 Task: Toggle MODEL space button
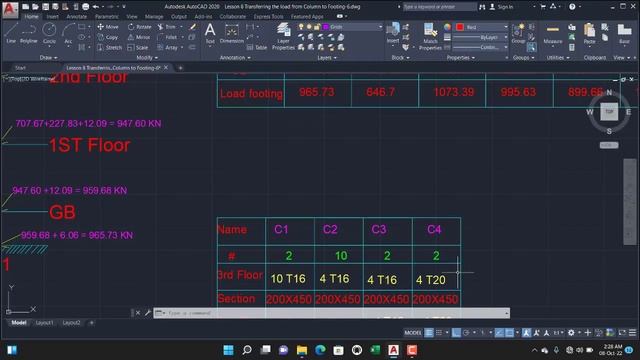pos(413,333)
